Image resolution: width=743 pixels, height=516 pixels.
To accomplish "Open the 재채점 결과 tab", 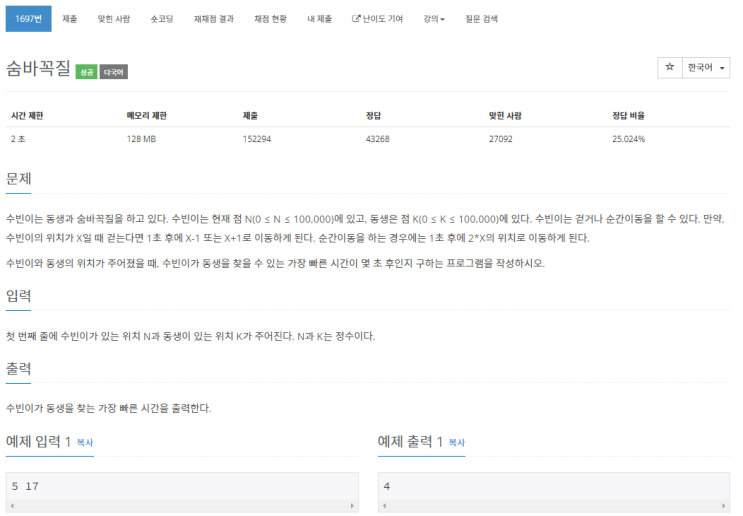I will [214, 19].
